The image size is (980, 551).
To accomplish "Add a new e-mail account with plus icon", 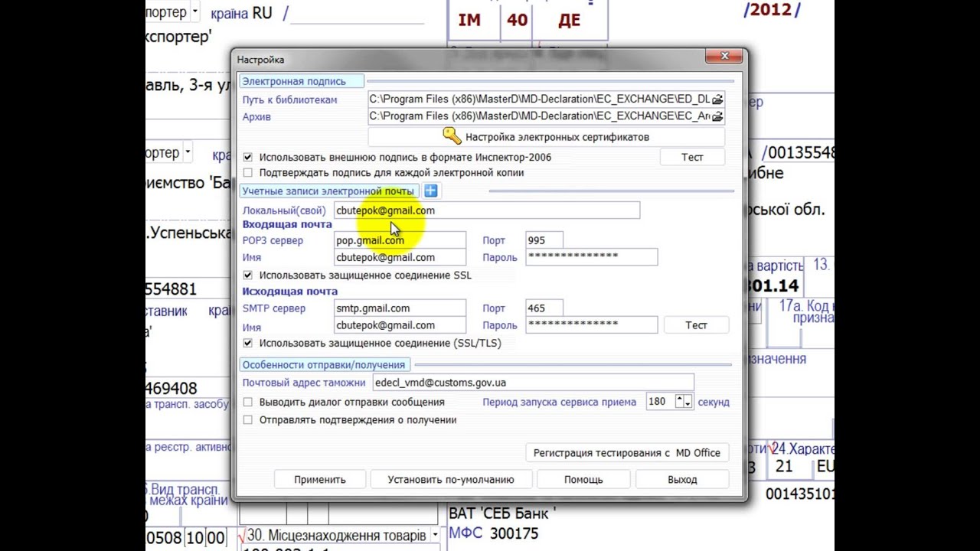I will tap(430, 191).
